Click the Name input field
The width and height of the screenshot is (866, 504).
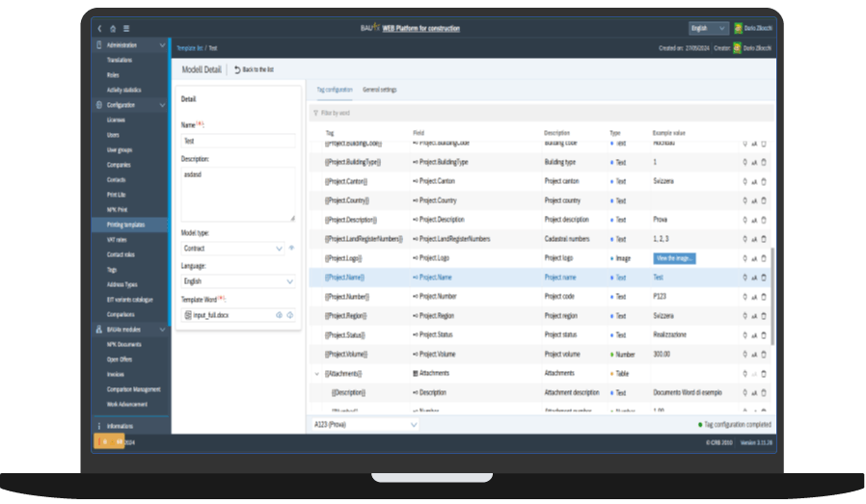(237, 141)
